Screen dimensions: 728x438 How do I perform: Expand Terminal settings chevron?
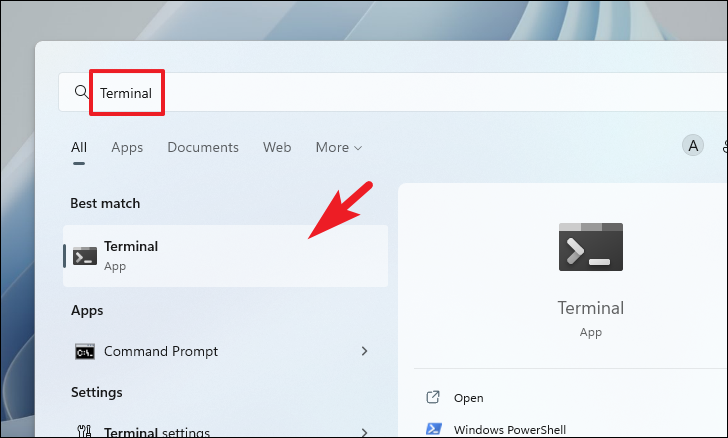tap(364, 432)
